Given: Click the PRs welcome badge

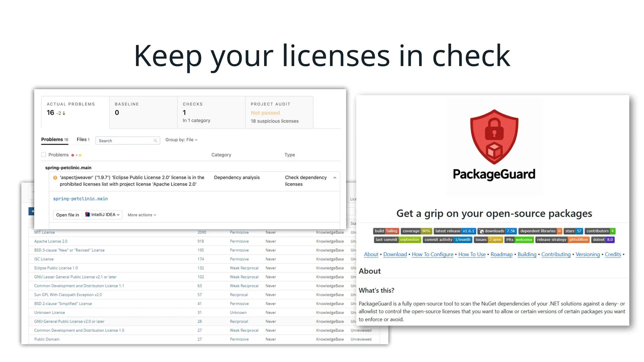Looking at the screenshot, I should pos(519,240).
